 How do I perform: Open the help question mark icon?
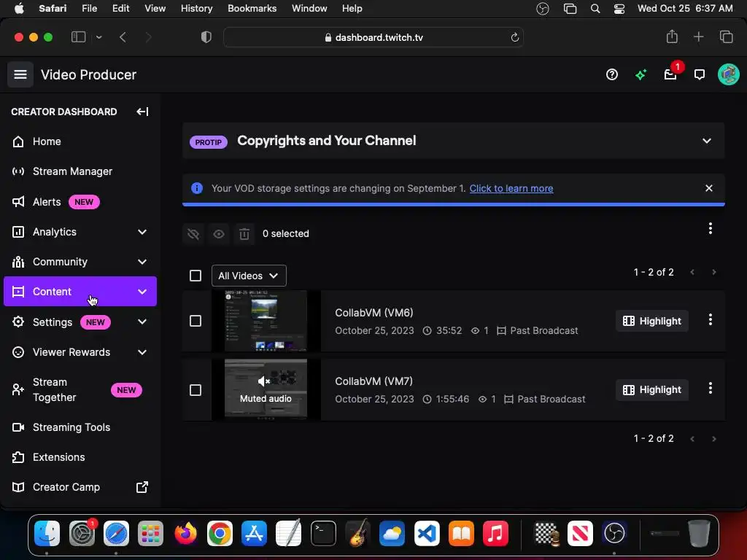[612, 75]
